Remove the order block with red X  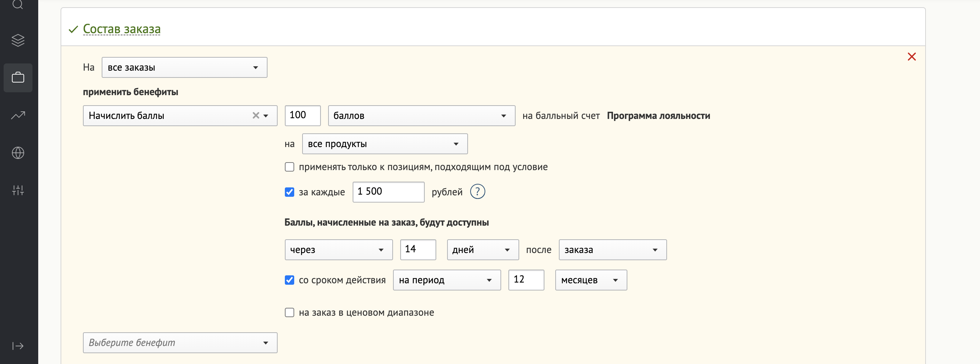tap(911, 57)
